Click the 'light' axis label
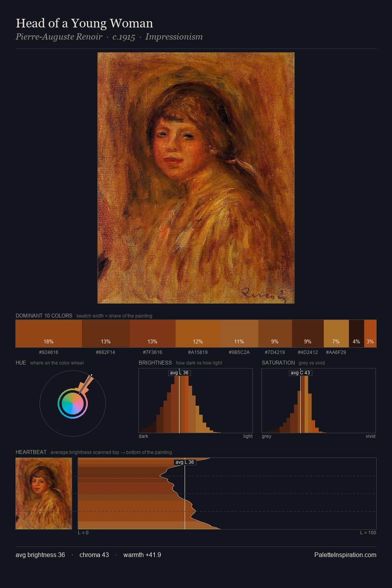Image resolution: width=392 pixels, height=588 pixels. click(248, 436)
